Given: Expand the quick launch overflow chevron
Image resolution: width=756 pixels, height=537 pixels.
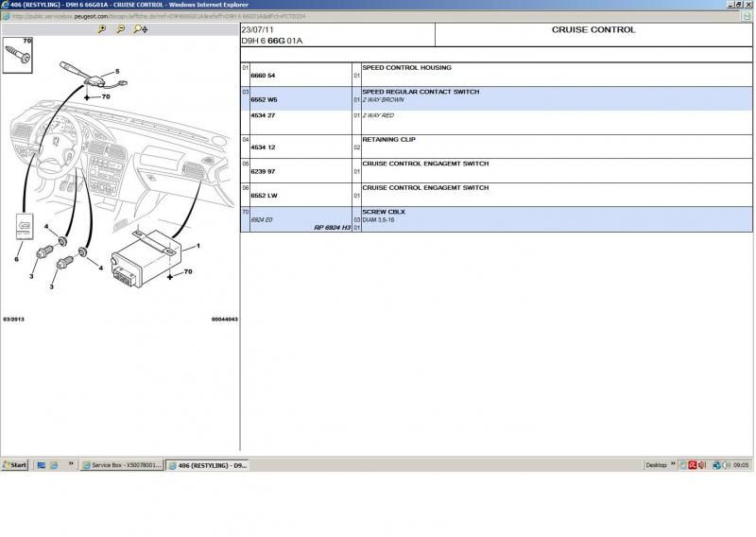Looking at the screenshot, I should (71, 463).
